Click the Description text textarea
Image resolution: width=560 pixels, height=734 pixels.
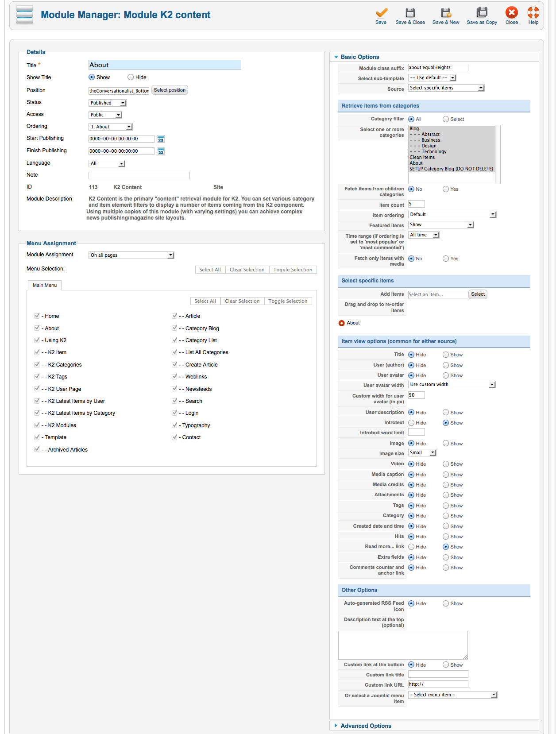[x=403, y=645]
